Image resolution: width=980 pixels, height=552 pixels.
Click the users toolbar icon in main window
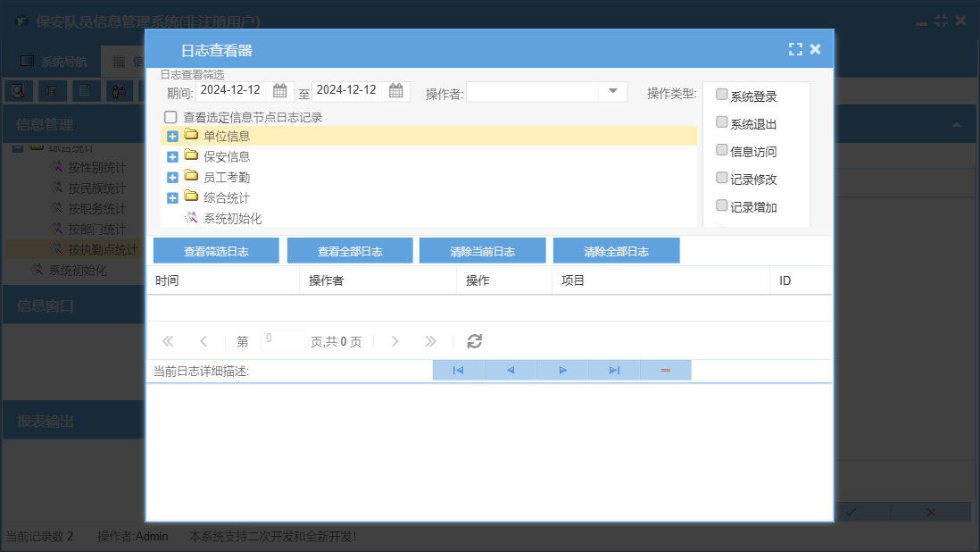119,91
